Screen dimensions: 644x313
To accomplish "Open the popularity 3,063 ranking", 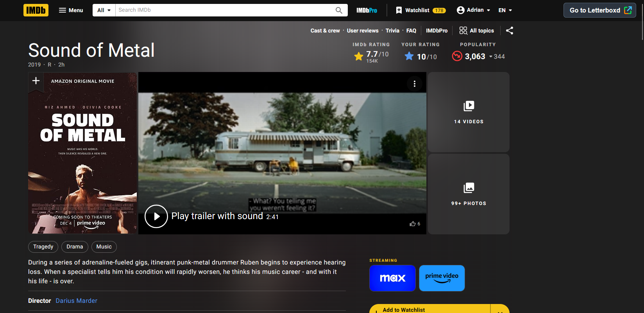I will (x=478, y=57).
